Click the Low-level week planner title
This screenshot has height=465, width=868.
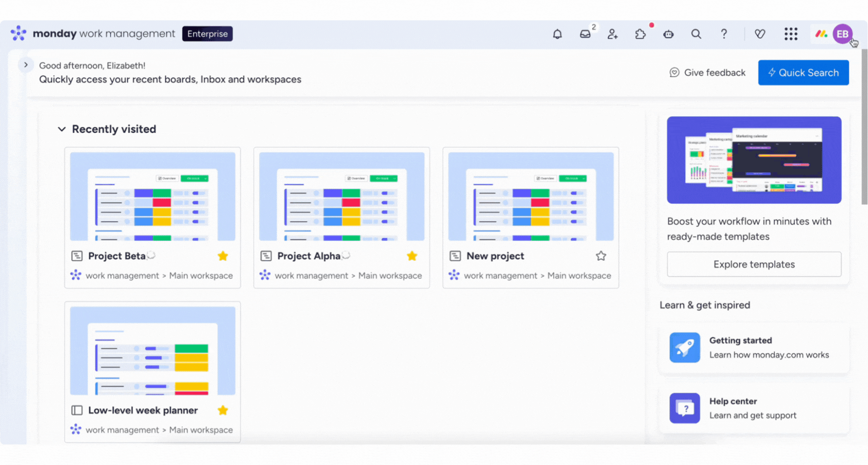143,410
